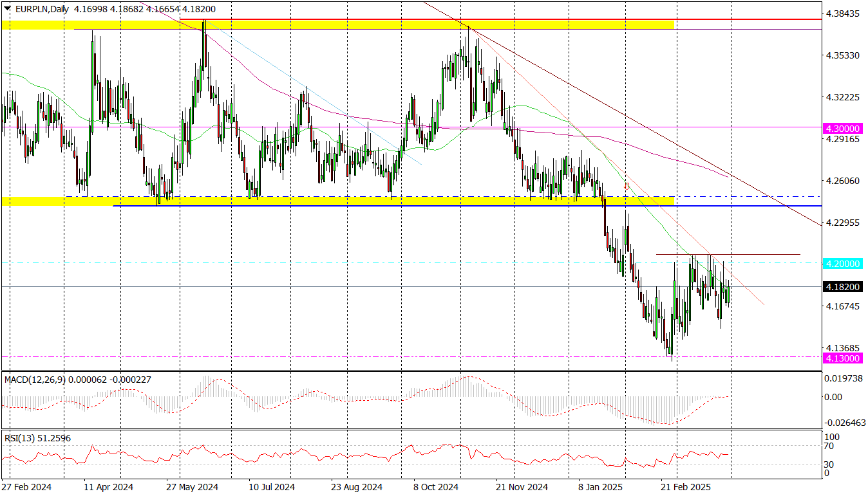The image size is (868, 496).
Task: Click the 4.32225 price axis label
Action: [843, 98]
